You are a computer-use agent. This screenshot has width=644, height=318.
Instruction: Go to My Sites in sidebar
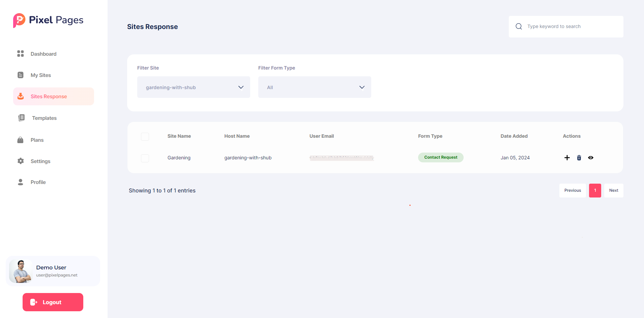pos(40,75)
